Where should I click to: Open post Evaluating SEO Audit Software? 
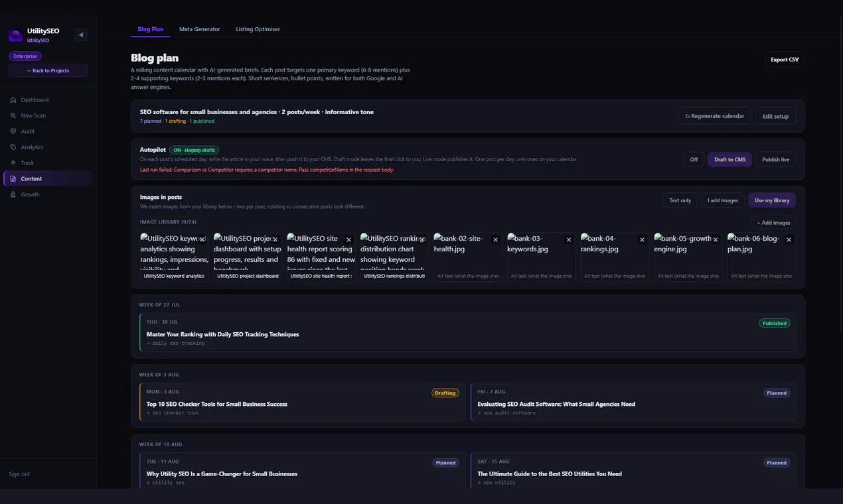633,402
